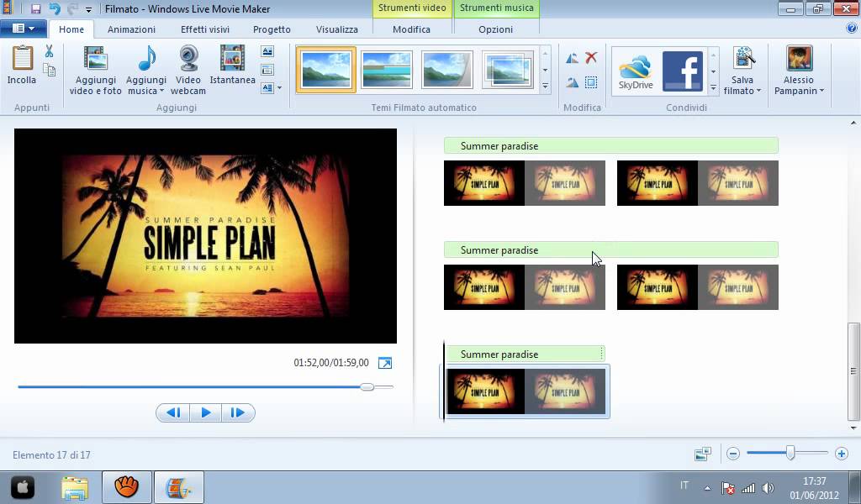Open the volume speaker tray icon
This screenshot has width=861, height=504.
pos(769,487)
